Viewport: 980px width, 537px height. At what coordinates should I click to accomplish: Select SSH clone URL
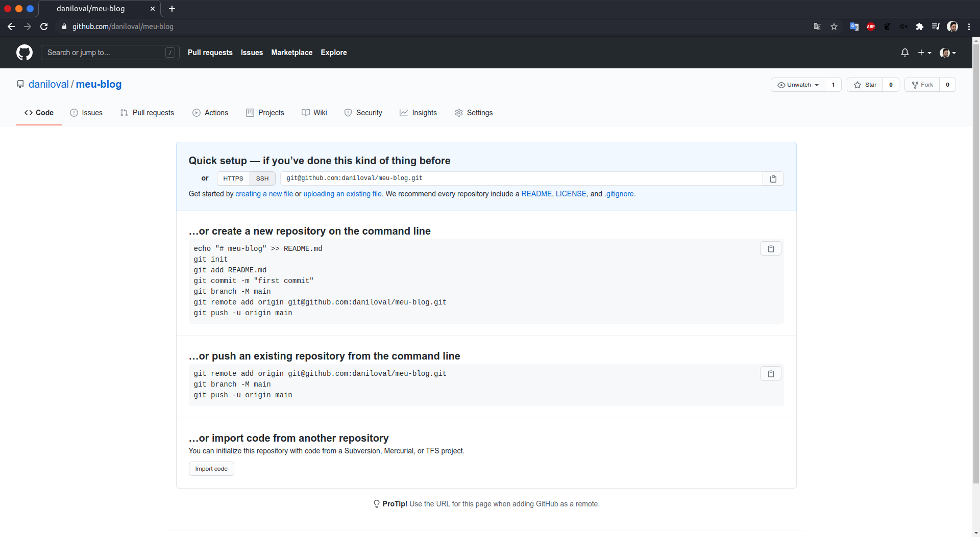tap(262, 178)
